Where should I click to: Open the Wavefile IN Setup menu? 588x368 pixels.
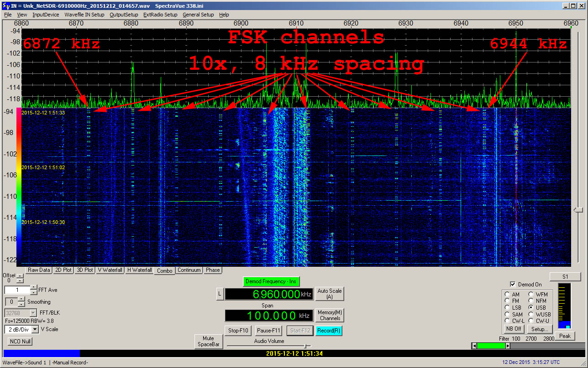coord(84,15)
